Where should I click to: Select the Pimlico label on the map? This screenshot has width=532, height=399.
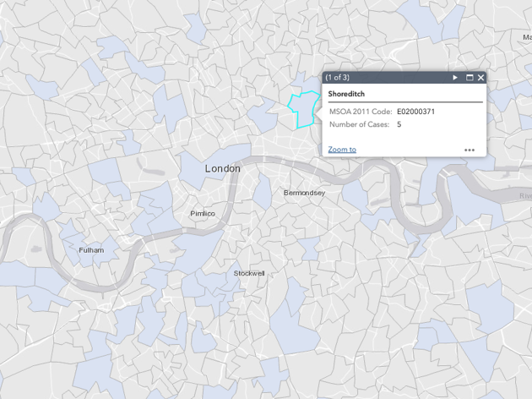[203, 214]
